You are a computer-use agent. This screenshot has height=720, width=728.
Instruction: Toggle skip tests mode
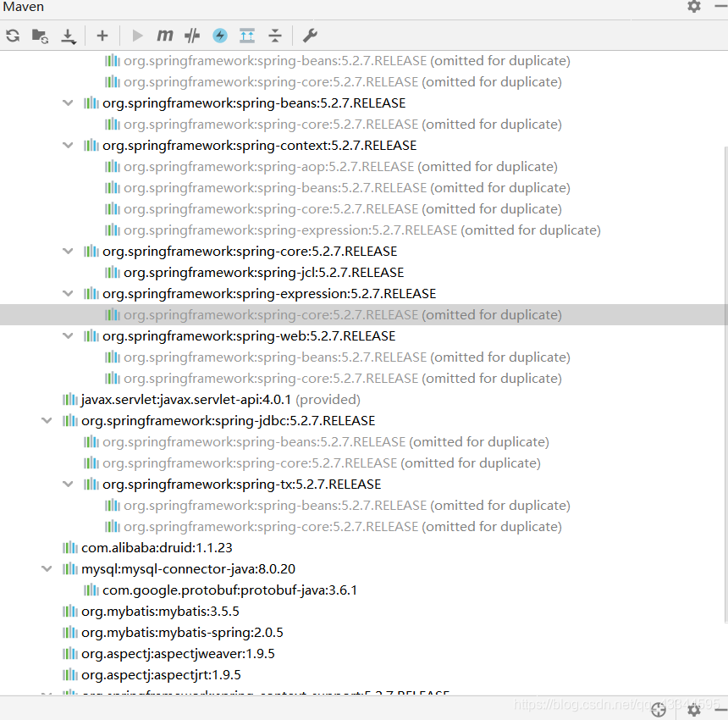click(x=192, y=36)
